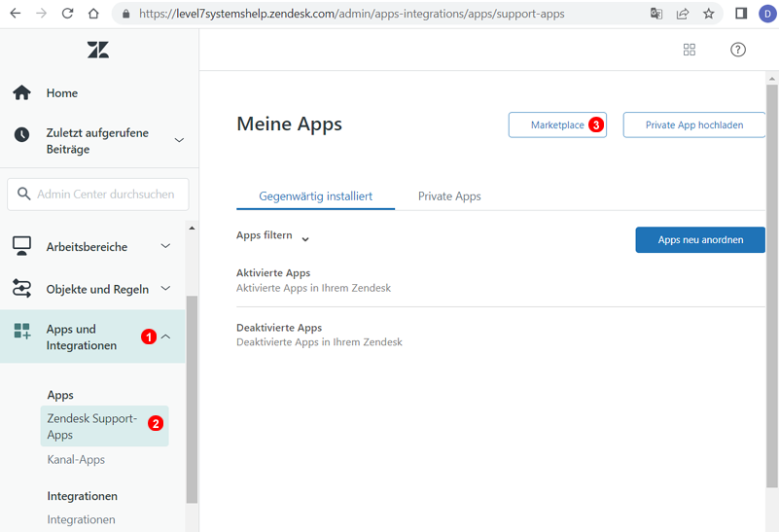Click the Aktivierte Apps heading
The height and width of the screenshot is (532, 779).
pos(273,272)
